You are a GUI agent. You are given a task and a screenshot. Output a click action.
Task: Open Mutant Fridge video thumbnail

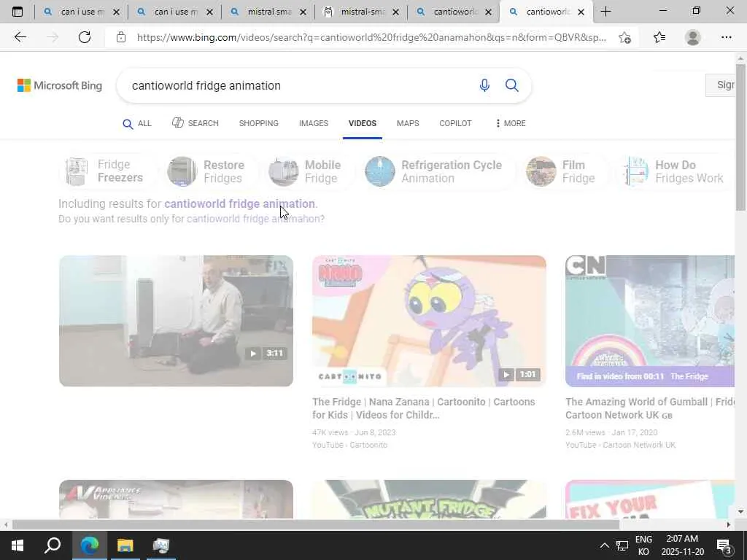(429, 499)
